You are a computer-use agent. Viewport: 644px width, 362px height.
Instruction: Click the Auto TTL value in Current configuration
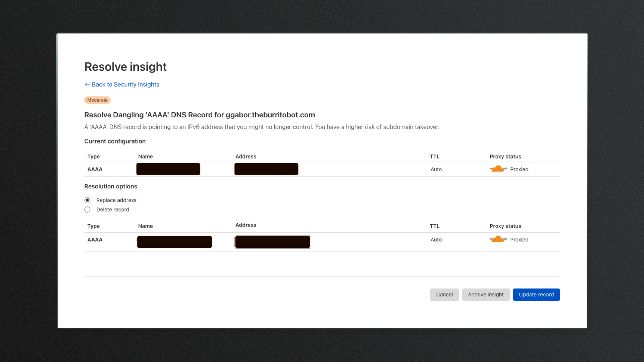[436, 169]
